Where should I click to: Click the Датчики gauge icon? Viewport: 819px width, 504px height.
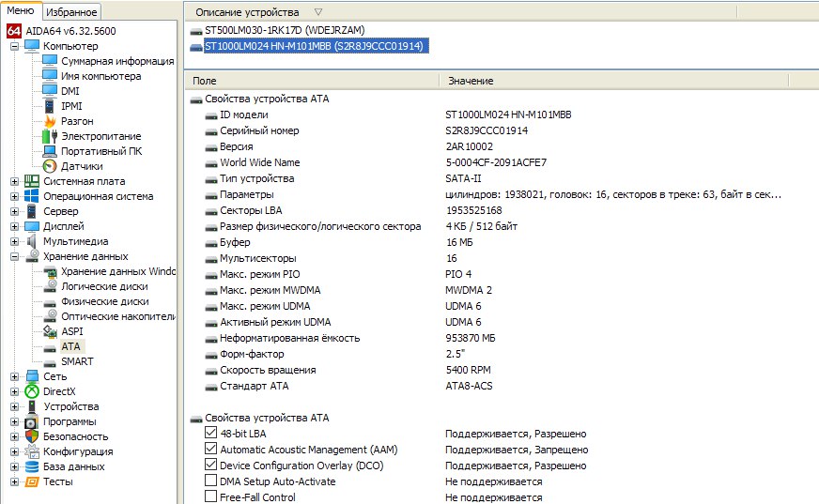pos(50,166)
